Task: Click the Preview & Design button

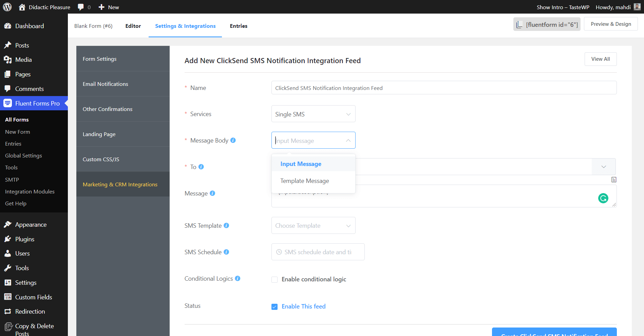Action: (610, 24)
